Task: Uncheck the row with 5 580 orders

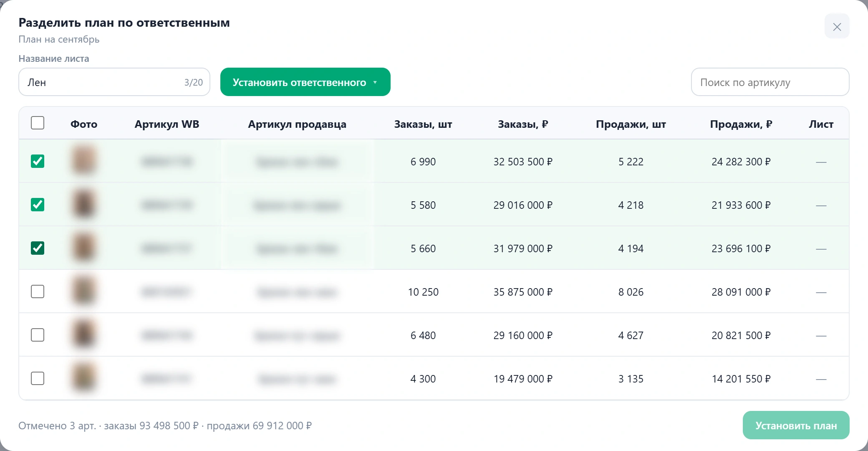Action: [38, 205]
